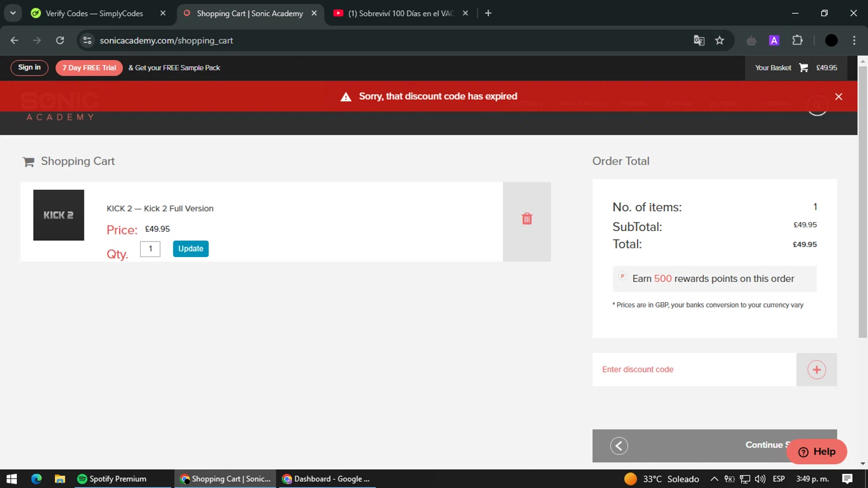The width and height of the screenshot is (868, 488).
Task: Click the weather 33°C Soleado widget
Action: (662, 479)
